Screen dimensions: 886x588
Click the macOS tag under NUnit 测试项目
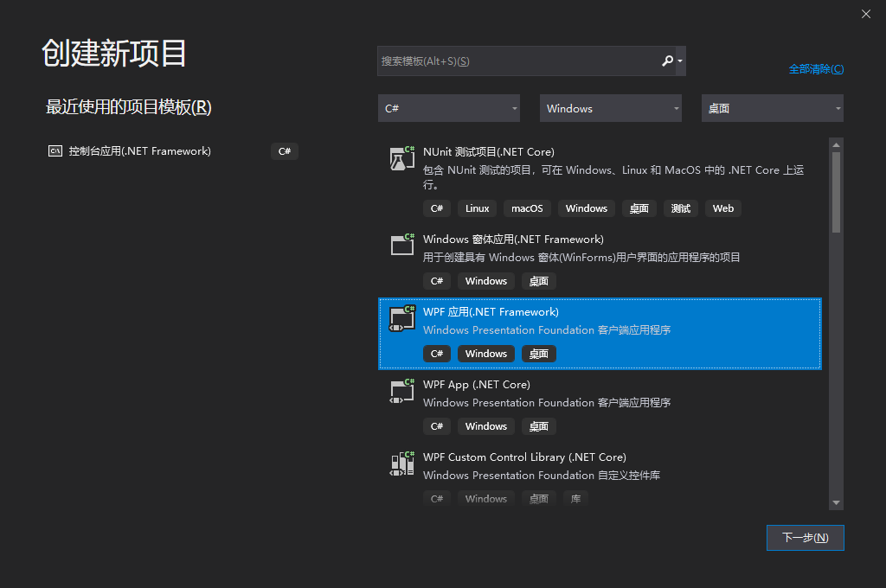[527, 208]
